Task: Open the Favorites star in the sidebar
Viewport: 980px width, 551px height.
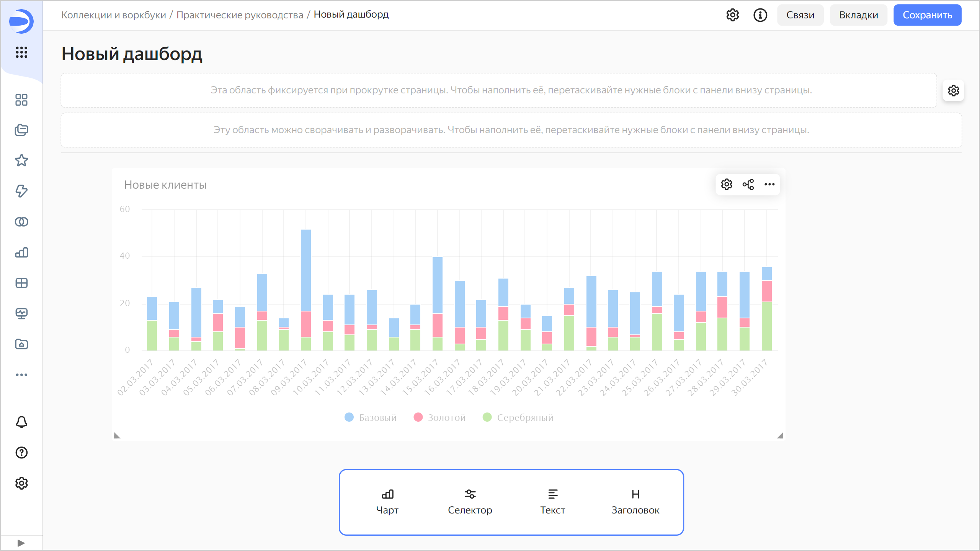Action: (21, 160)
